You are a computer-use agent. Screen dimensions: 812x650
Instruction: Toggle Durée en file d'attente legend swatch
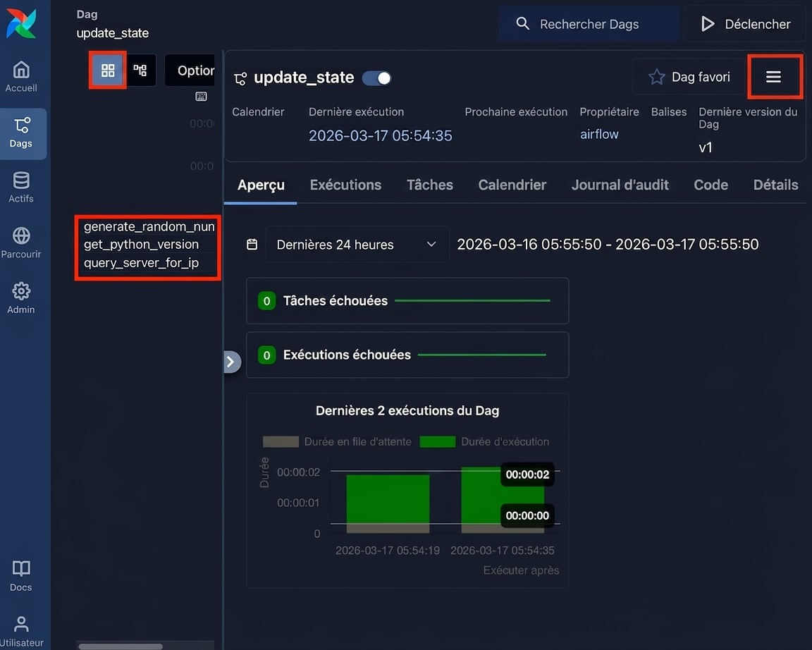pos(281,442)
